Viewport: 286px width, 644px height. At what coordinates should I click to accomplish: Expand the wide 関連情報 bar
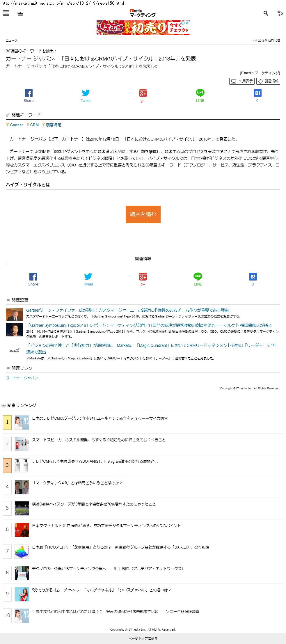pyautogui.click(x=143, y=259)
